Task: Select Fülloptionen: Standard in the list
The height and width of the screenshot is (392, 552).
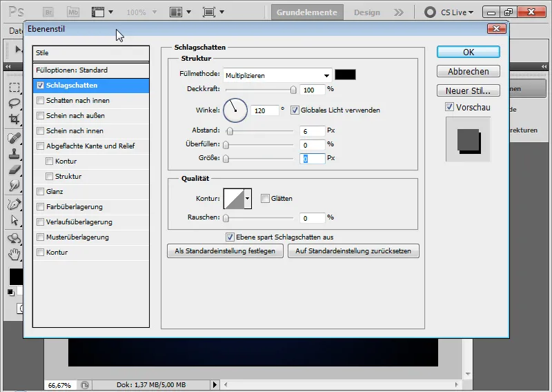Action: tap(91, 70)
